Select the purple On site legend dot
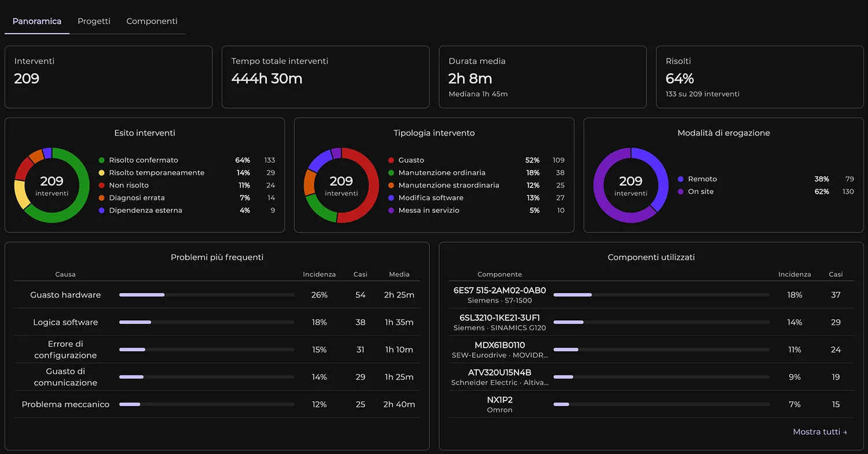The image size is (868, 454). point(681,191)
